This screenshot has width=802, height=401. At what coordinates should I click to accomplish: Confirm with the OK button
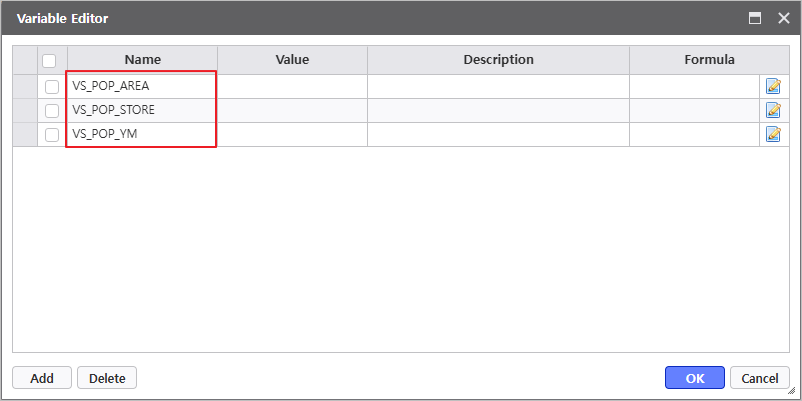695,378
